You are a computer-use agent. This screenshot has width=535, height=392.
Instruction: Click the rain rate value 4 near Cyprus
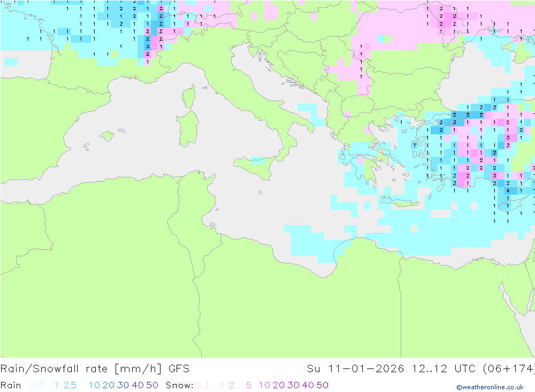[508, 191]
